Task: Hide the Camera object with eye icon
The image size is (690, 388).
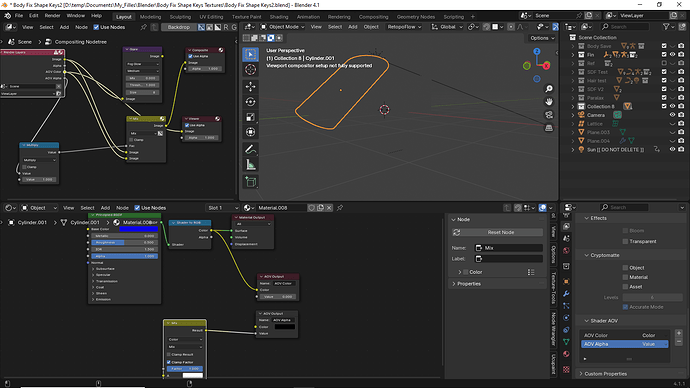Action: click(672, 115)
